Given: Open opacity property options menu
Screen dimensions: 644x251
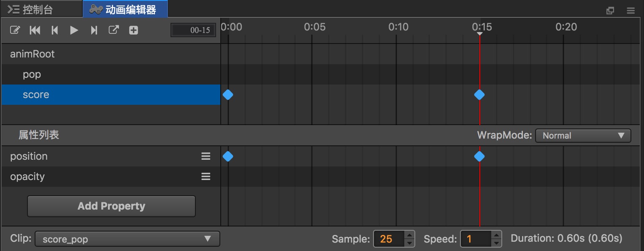Looking at the screenshot, I should [206, 177].
